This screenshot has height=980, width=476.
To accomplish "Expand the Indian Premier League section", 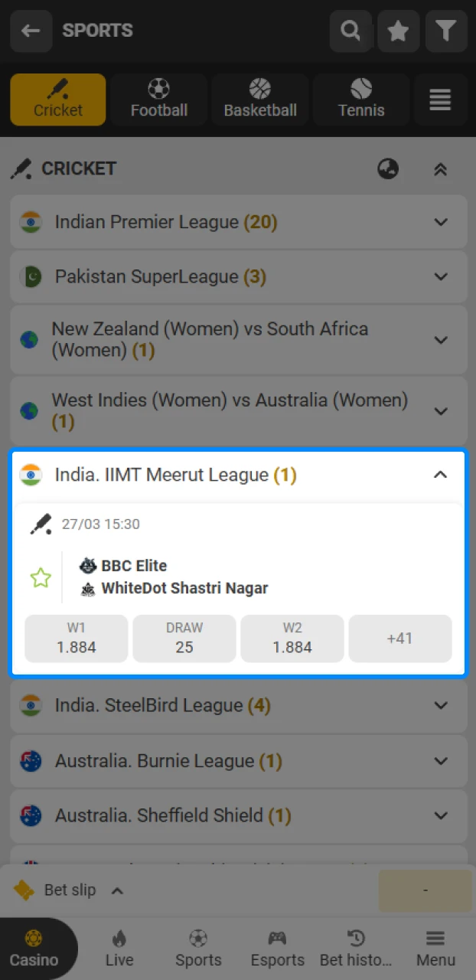I will click(440, 222).
